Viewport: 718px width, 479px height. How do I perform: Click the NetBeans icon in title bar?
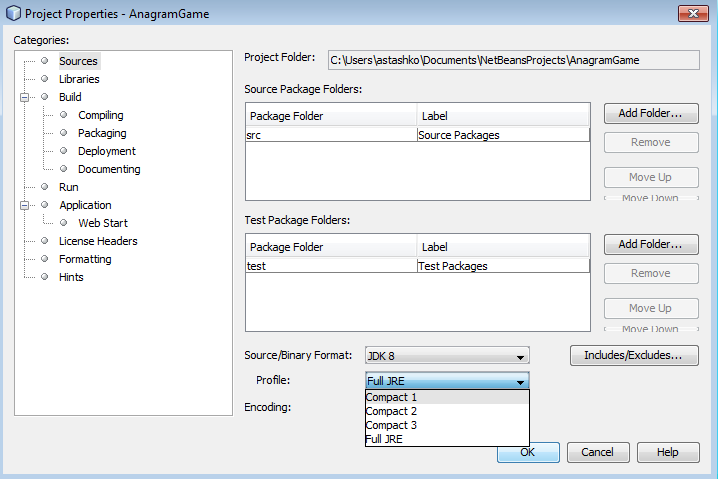pyautogui.click(x=13, y=13)
